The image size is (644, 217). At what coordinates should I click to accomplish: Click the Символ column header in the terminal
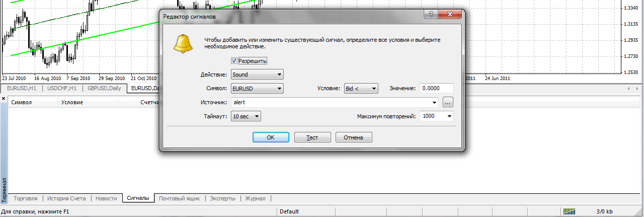click(x=33, y=102)
